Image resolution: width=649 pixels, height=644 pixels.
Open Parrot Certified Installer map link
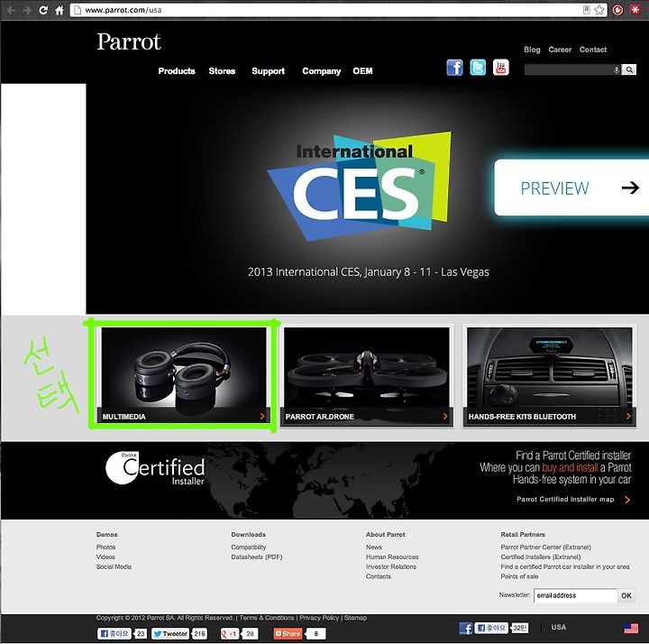[565, 500]
